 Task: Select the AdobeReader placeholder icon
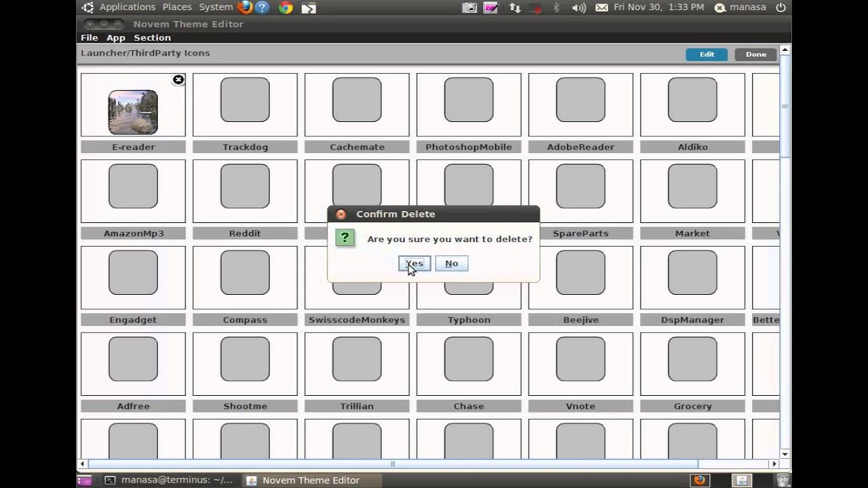580,100
